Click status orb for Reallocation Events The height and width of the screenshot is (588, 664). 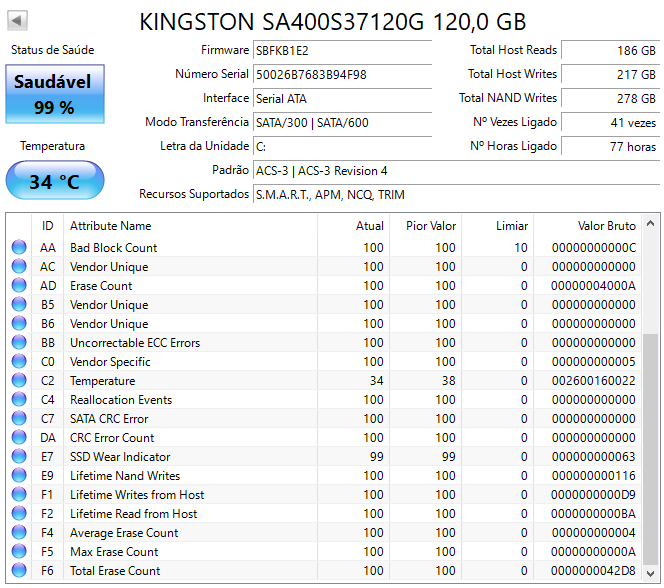point(19,399)
